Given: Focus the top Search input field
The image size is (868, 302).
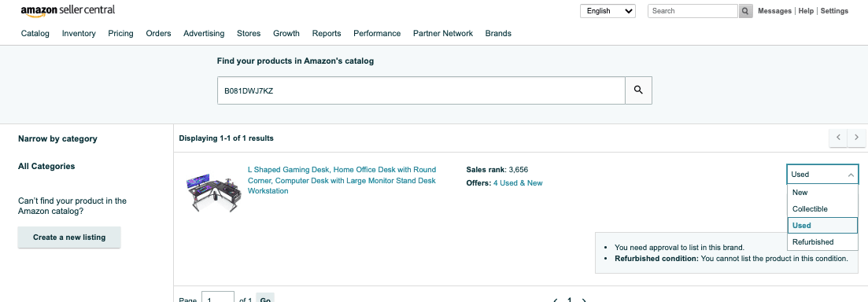Looking at the screenshot, I should (x=693, y=11).
